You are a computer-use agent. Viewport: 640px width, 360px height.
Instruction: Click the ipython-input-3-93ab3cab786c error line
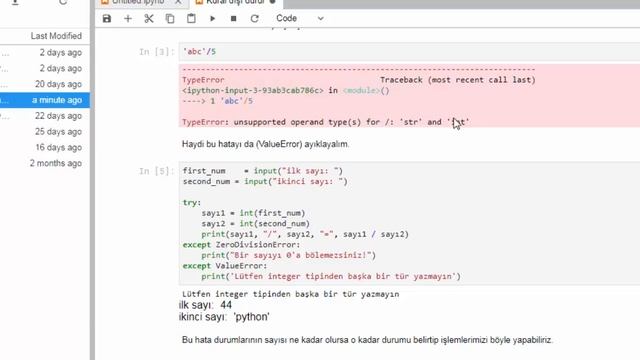click(286, 91)
